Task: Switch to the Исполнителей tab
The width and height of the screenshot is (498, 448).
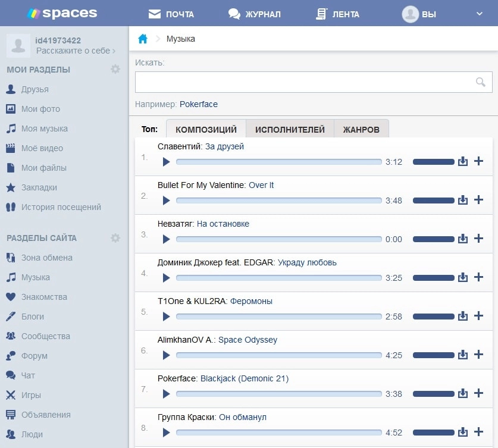Action: click(290, 130)
